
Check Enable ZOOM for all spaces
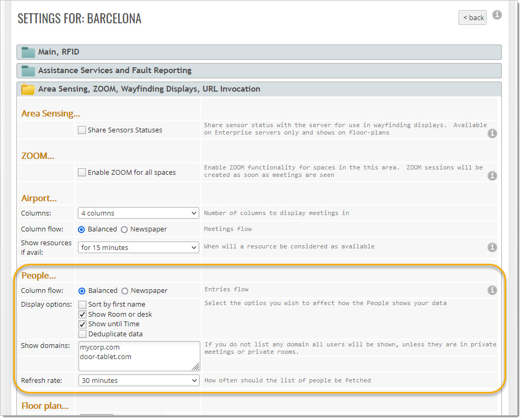[x=82, y=172]
